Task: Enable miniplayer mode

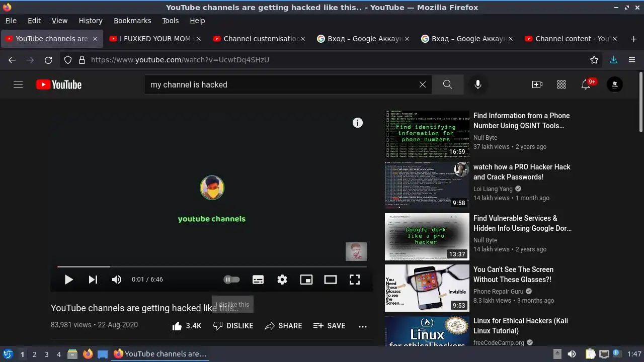Action: (x=306, y=280)
